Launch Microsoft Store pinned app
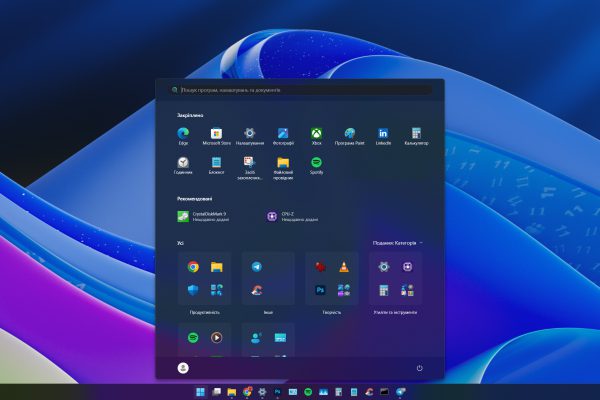 coord(216,134)
